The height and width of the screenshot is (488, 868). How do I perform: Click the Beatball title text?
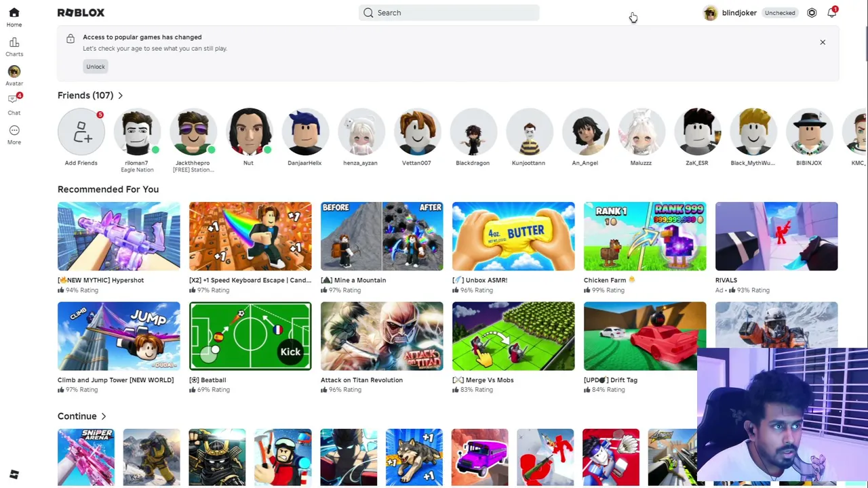coord(208,380)
